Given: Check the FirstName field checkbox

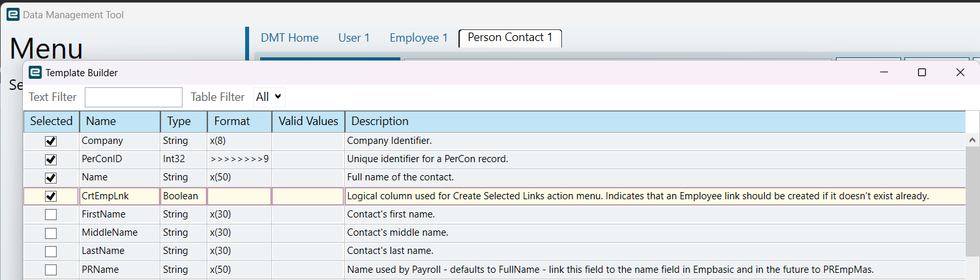Looking at the screenshot, I should click(x=51, y=214).
